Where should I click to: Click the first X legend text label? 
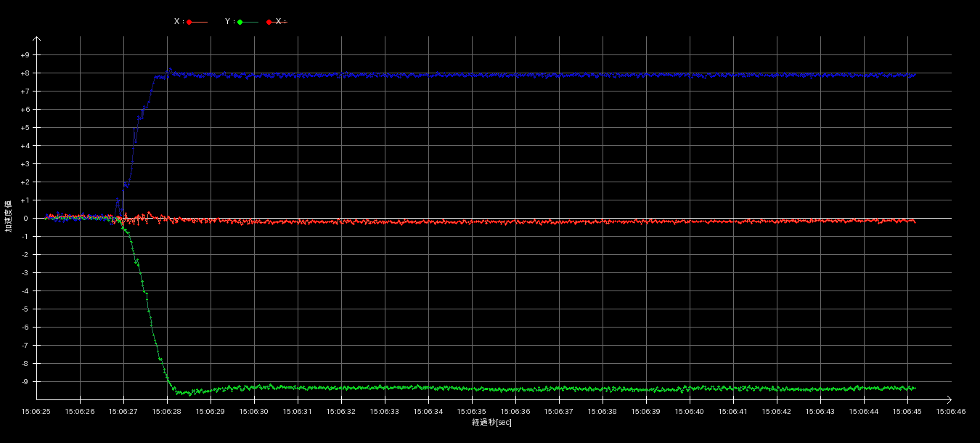click(x=178, y=22)
